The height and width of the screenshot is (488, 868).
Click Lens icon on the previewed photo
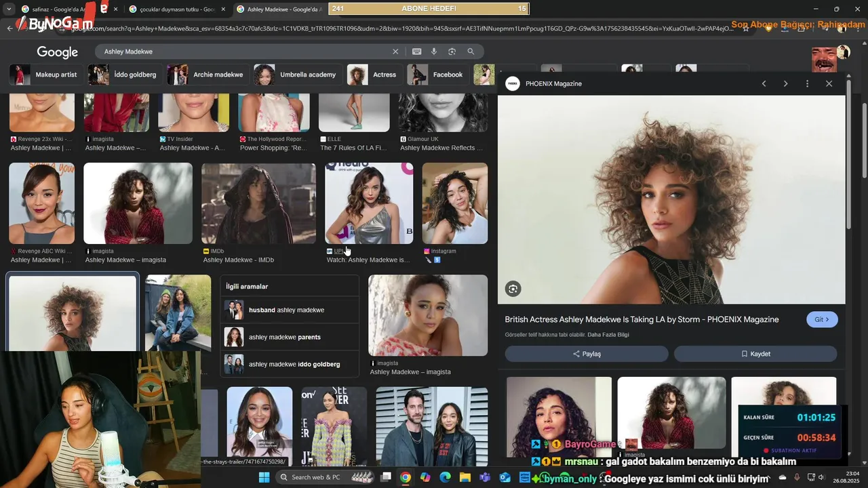point(513,289)
